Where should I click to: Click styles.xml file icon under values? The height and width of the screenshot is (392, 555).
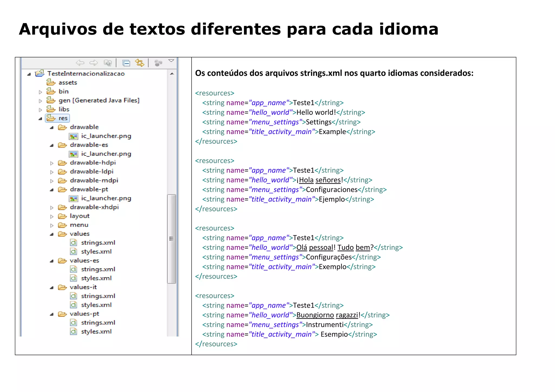point(73,252)
